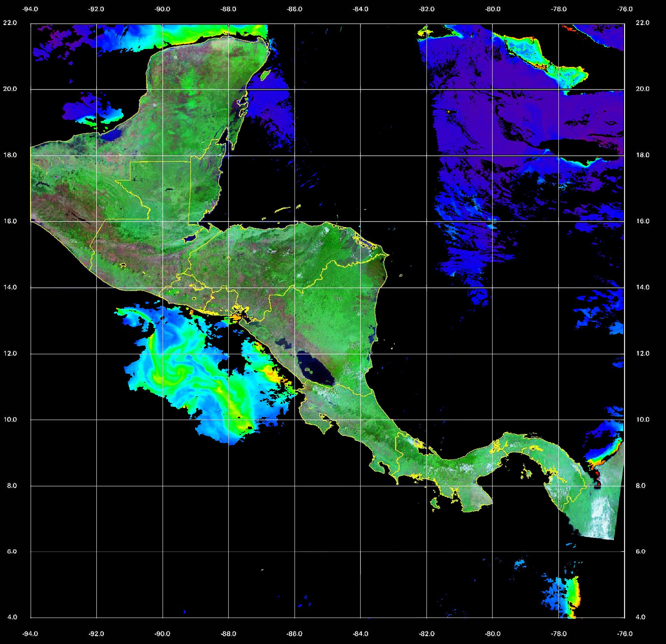Click the -94.0 longitude label on top axis
This screenshot has height=644, width=666.
[x=30, y=9]
